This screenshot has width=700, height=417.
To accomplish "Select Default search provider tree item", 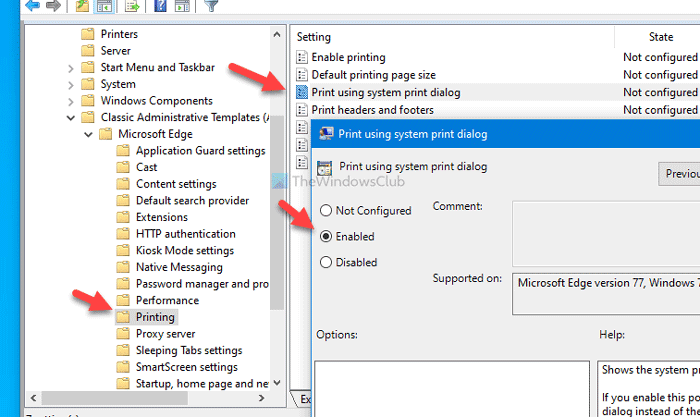I will pos(192,200).
